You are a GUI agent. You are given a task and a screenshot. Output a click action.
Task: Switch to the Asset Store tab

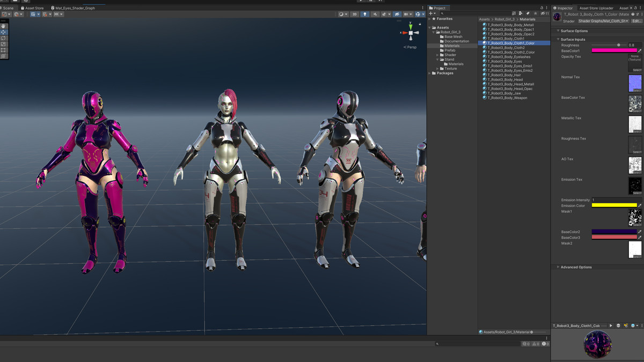32,8
